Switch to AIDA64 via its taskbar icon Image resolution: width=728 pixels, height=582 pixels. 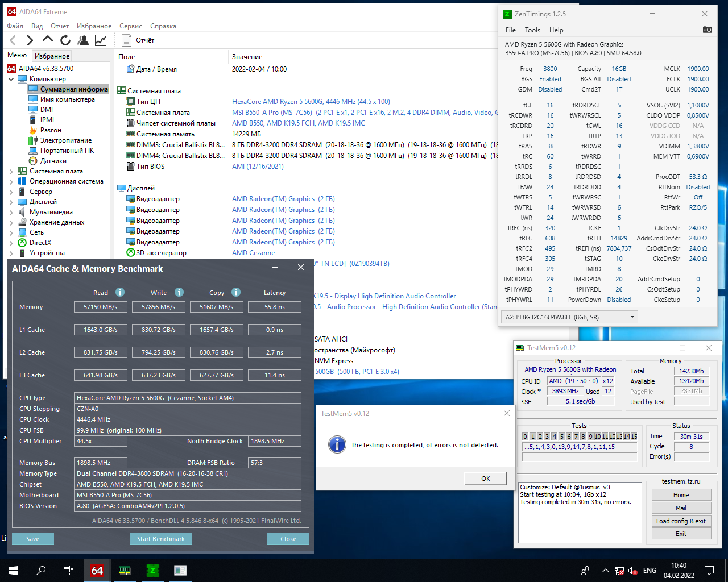pos(97,571)
